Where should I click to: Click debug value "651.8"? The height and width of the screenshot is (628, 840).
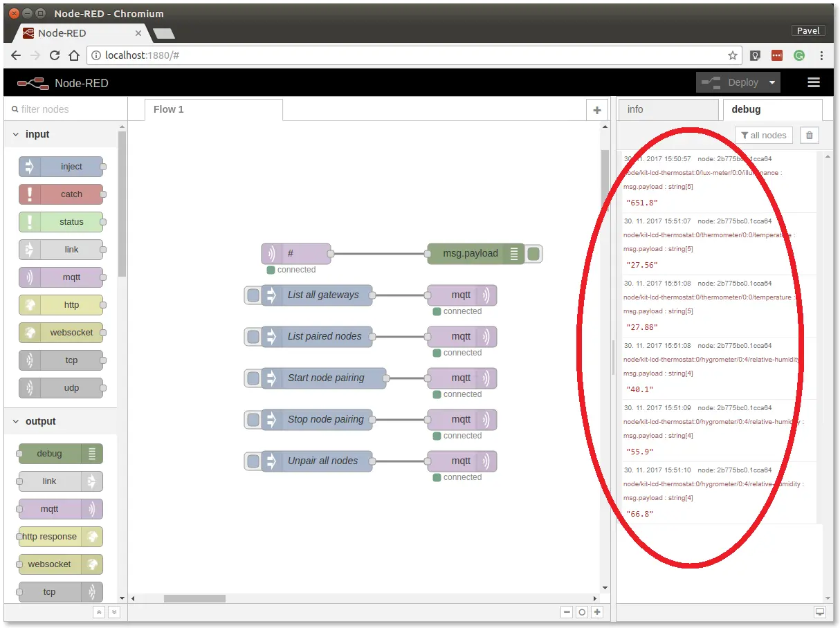[642, 203]
